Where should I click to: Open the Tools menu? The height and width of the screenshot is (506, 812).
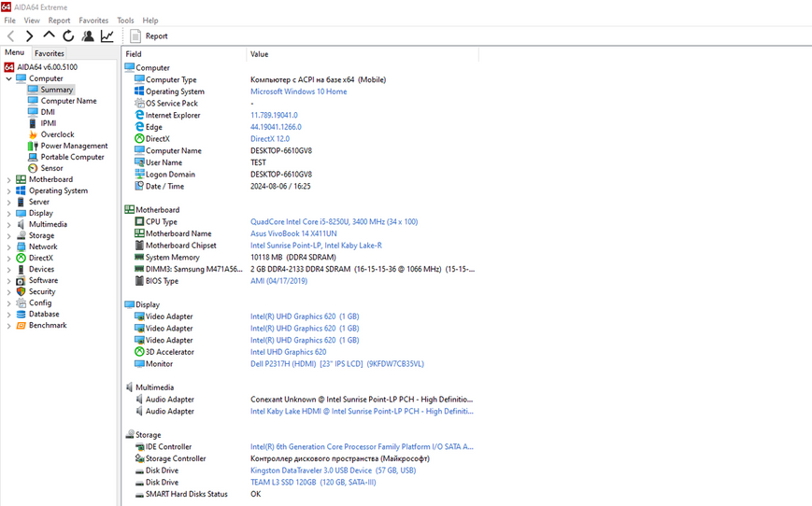click(x=125, y=21)
